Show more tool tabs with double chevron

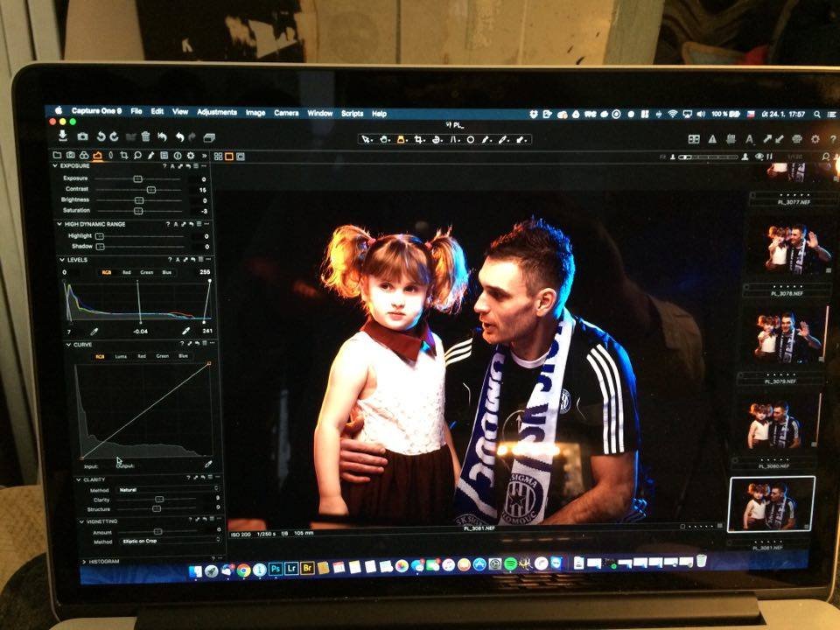[x=204, y=156]
